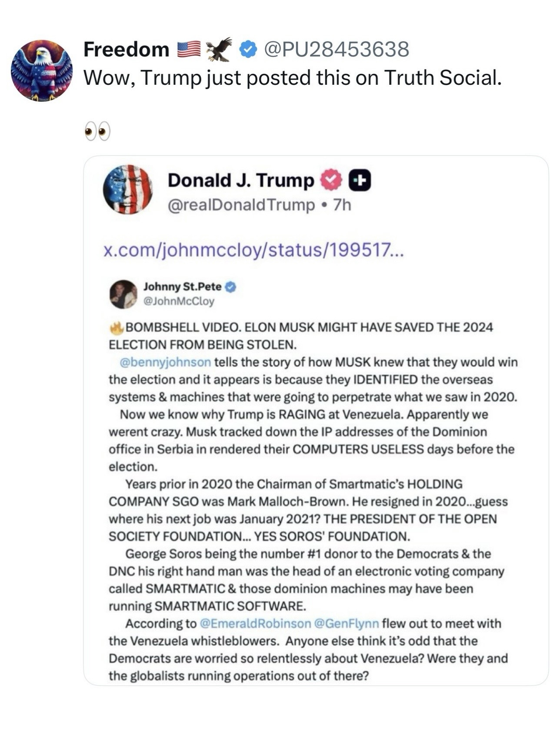
Task: Click the @bennyjohnson mention
Action: [x=165, y=362]
